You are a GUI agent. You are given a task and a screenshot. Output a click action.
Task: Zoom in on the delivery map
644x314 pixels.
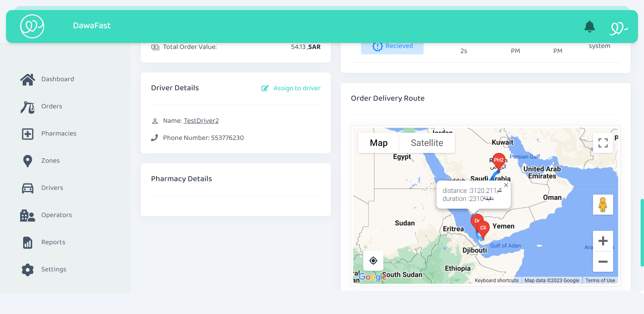pos(603,241)
